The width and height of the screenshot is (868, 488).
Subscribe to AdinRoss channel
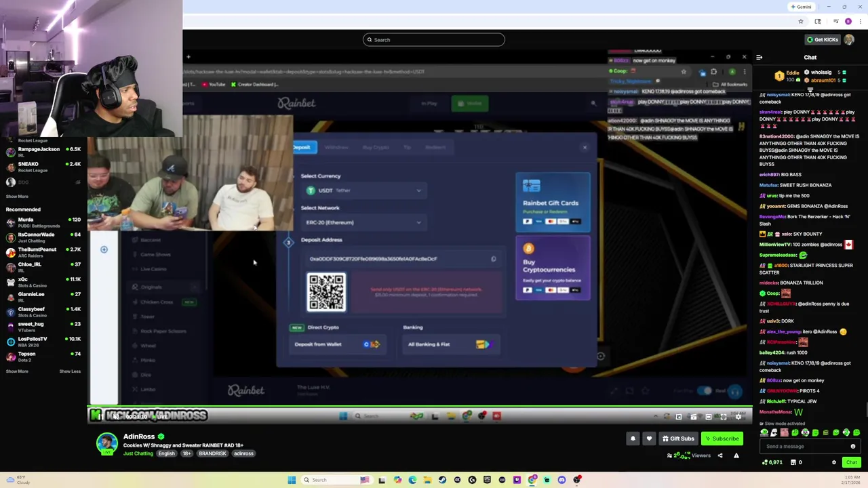tap(722, 439)
